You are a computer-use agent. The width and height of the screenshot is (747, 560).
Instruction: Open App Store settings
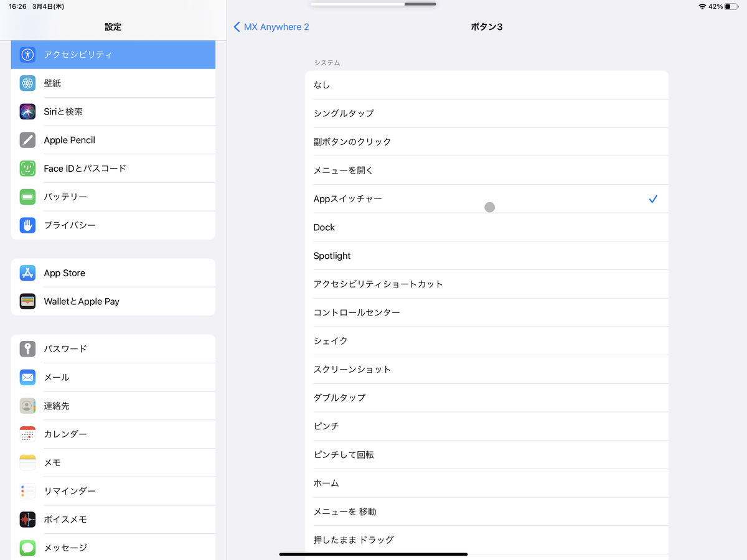point(113,273)
